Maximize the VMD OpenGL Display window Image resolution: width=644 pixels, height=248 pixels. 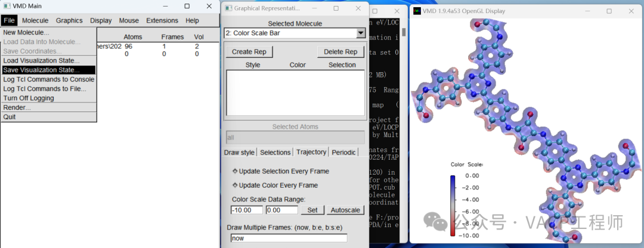[x=609, y=11]
